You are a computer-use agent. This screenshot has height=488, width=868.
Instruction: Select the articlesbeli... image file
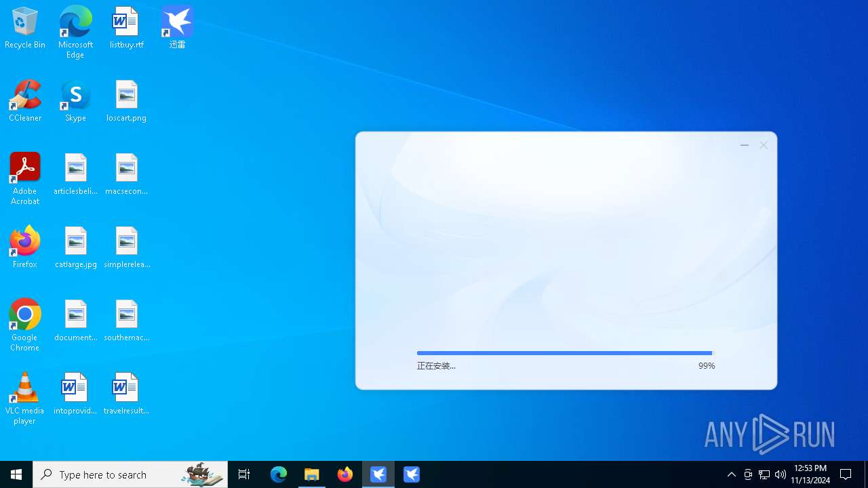75,175
